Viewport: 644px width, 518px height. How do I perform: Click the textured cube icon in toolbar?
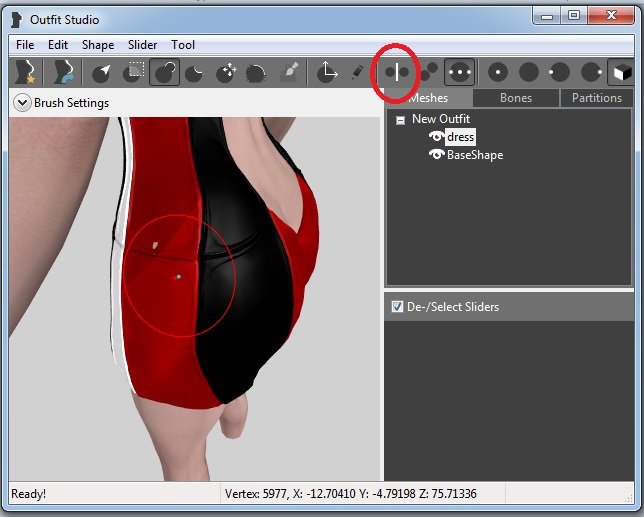pyautogui.click(x=620, y=72)
